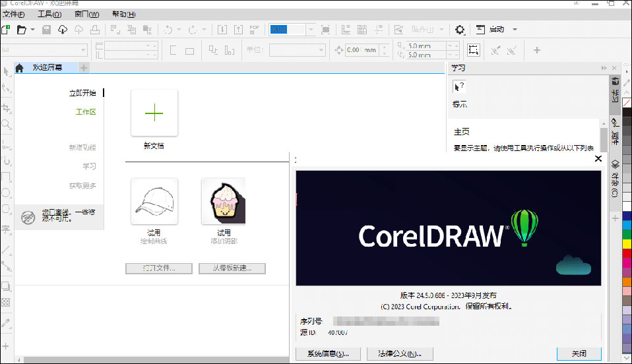Open Options via the gear icon

click(x=460, y=30)
